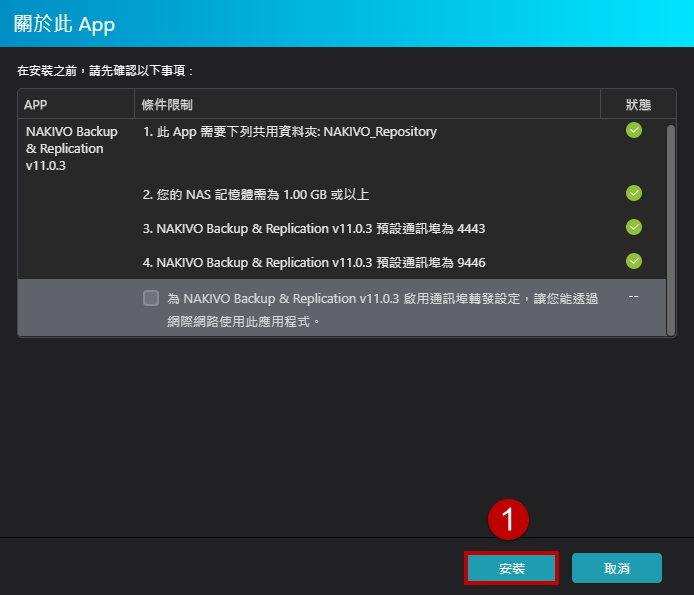Viewport: 694px width, 595px height.
Task: Select the default port 9446 requirement text
Action: (x=314, y=263)
